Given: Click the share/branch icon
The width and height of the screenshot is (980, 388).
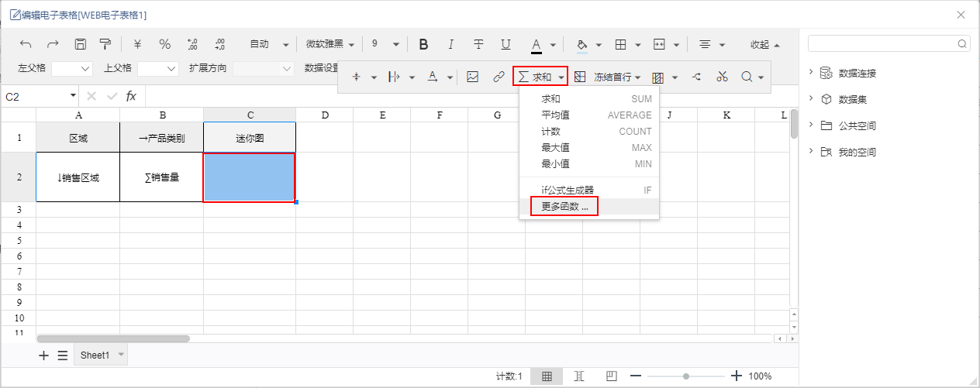Looking at the screenshot, I should pos(695,77).
